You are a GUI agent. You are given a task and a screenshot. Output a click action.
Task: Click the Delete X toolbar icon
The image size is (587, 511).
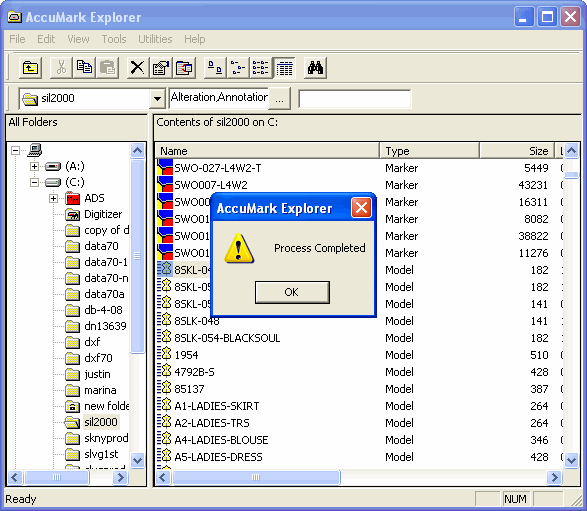coord(138,68)
